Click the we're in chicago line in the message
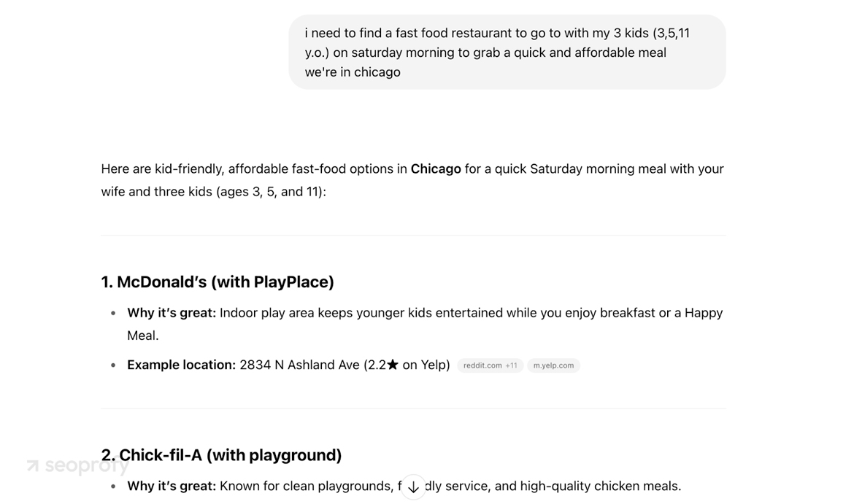This screenshot has height=504, width=854. point(353,72)
